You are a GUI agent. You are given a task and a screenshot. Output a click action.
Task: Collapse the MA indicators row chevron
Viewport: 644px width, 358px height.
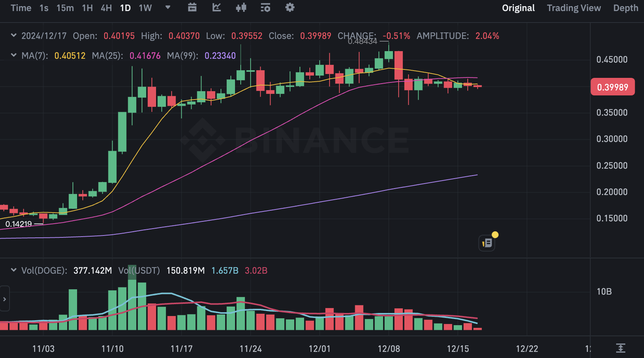[x=13, y=56]
